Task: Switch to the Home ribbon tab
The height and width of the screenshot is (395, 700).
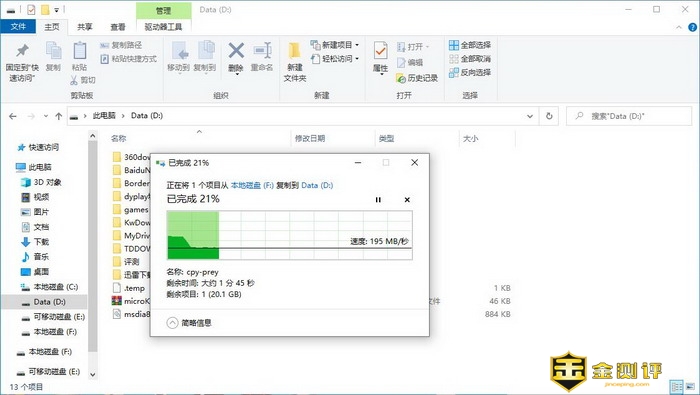Action: (x=52, y=27)
